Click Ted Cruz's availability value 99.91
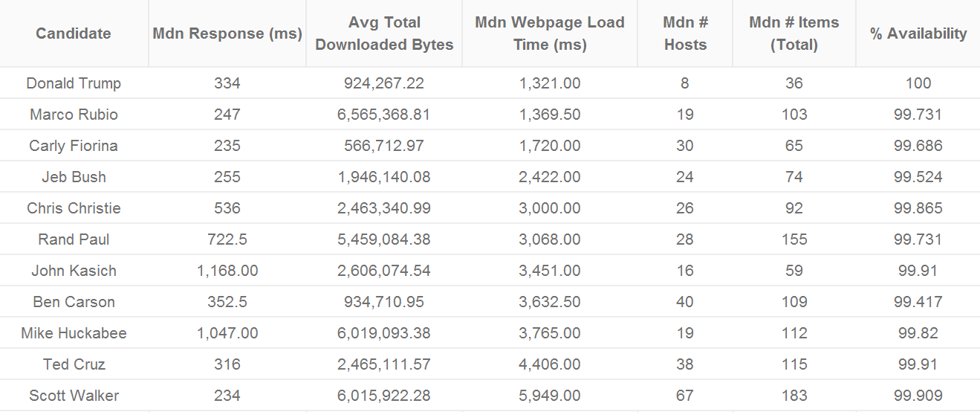980x412 pixels. tap(918, 364)
